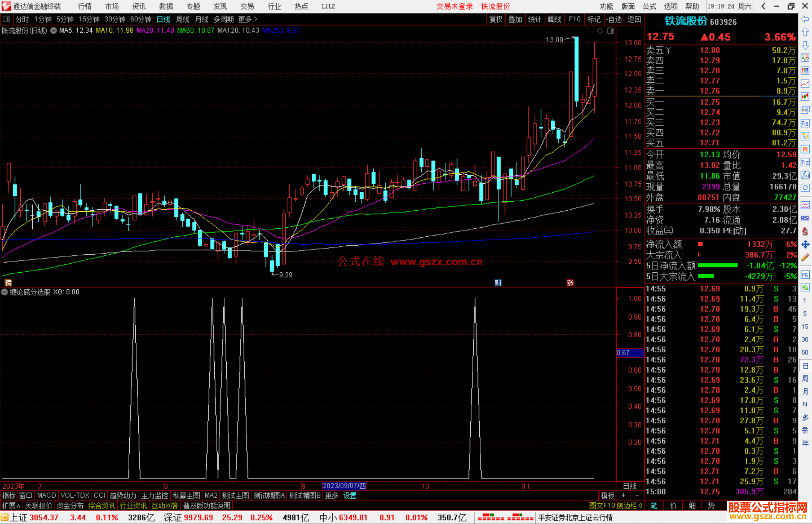The width and height of the screenshot is (812, 524).
Task: Switch to the MACD indicator tab
Action: 46,495
